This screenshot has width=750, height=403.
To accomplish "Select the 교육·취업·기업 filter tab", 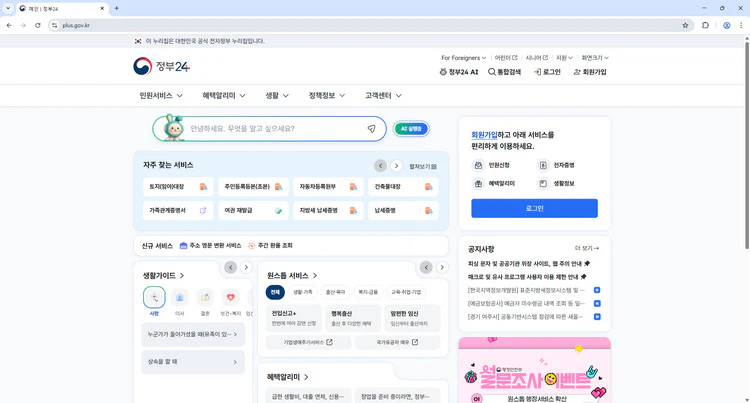I will pos(406,292).
